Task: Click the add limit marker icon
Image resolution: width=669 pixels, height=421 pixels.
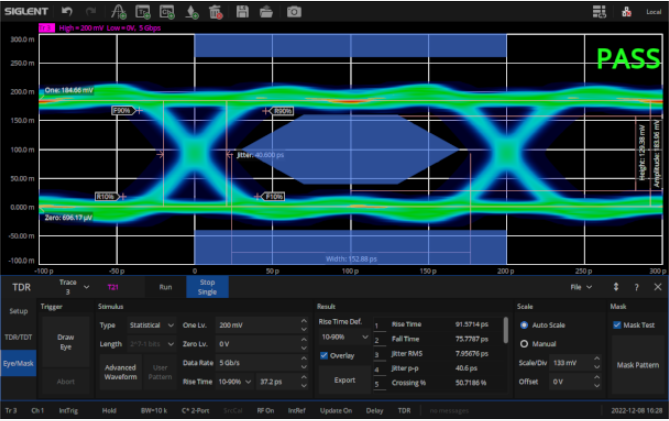Action: point(192,12)
